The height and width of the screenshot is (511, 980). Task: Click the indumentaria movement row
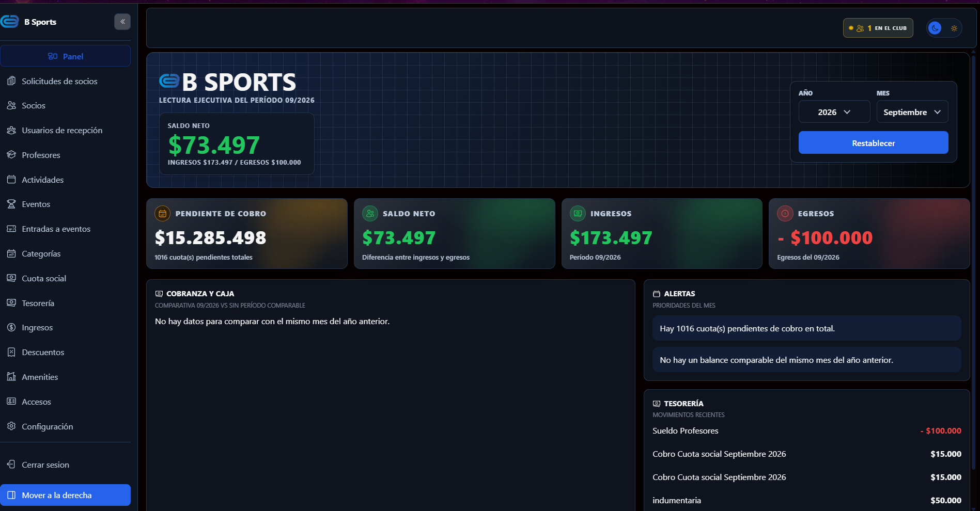coord(806,500)
